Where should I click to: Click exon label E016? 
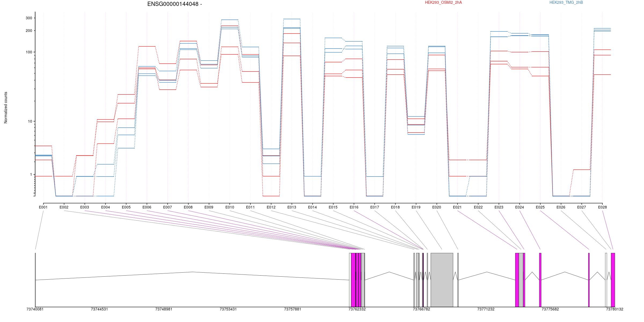click(354, 207)
